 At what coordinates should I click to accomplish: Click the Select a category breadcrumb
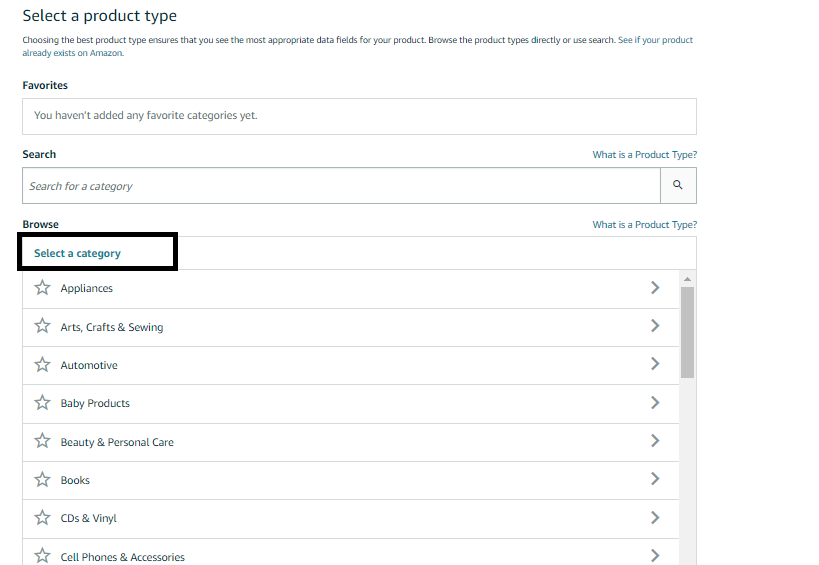77,253
